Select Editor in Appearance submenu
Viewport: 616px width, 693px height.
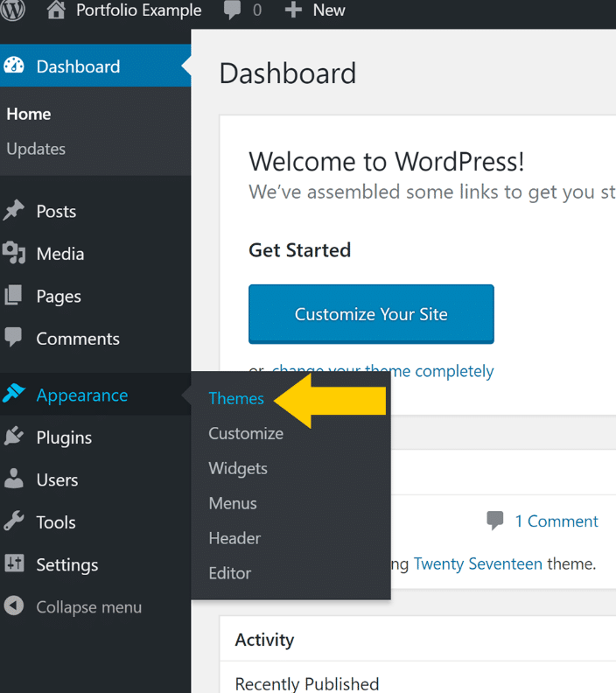pyautogui.click(x=230, y=573)
